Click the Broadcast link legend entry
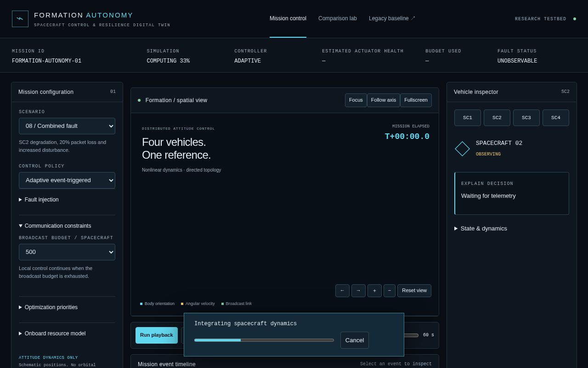This screenshot has height=368, width=588. point(237,304)
